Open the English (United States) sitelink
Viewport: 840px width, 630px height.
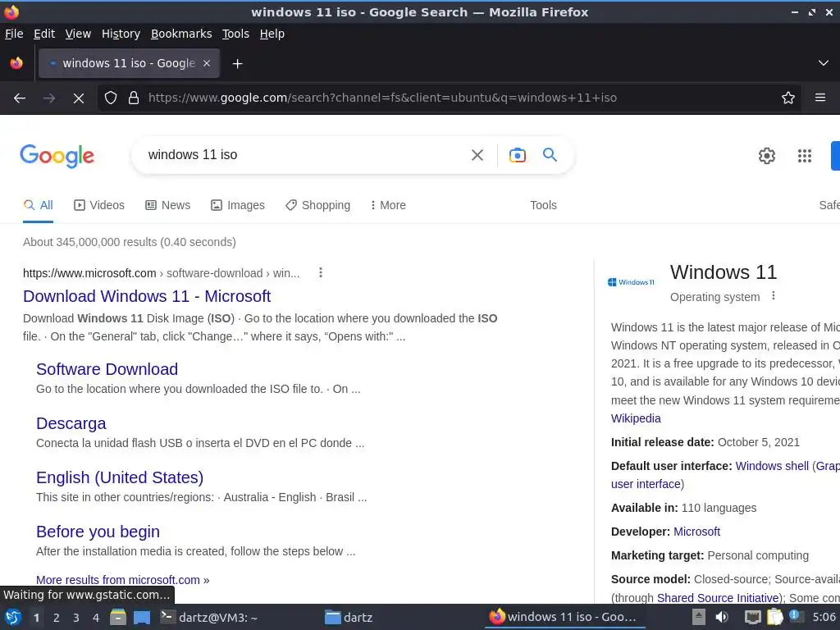pyautogui.click(x=120, y=477)
